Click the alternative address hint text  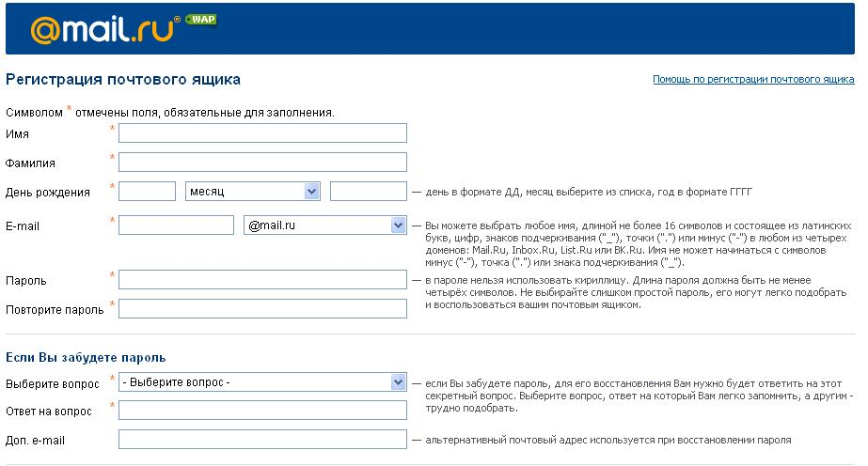click(x=608, y=440)
